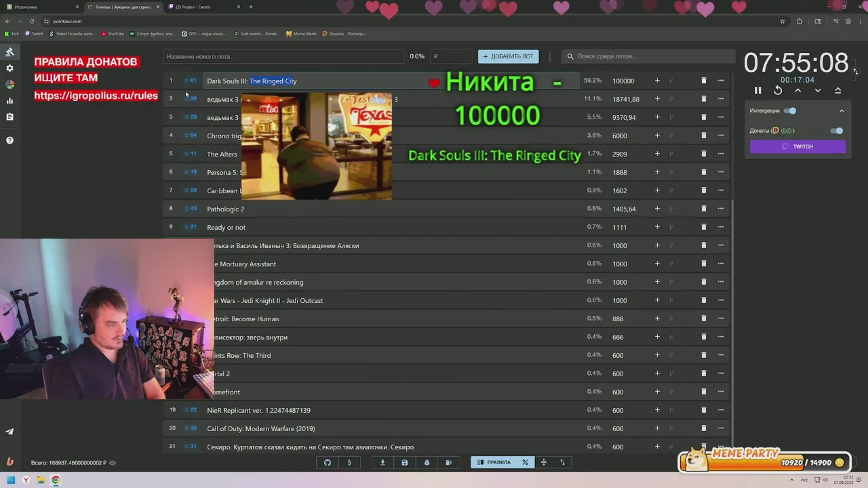
Task: Increase timer with the up chevron
Action: [x=798, y=91]
